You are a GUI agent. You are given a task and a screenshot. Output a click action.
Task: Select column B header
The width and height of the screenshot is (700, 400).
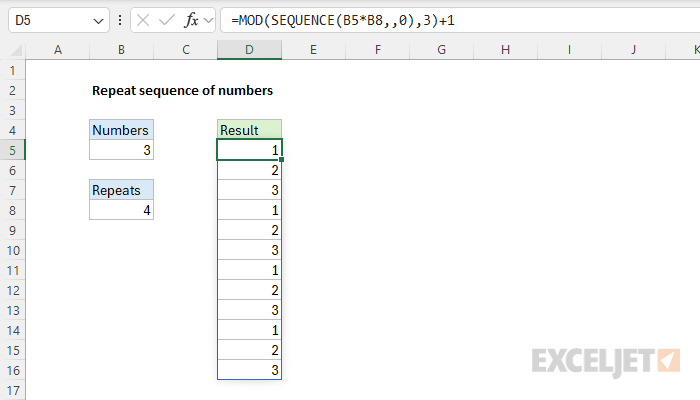coord(121,50)
